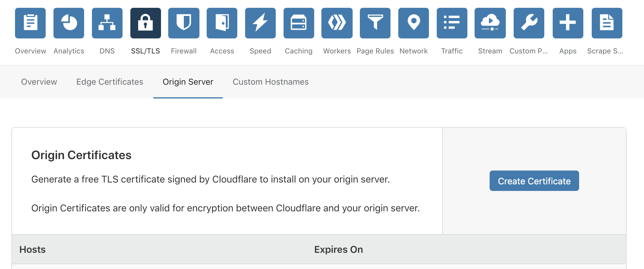This screenshot has height=269, width=644.
Task: Open the Scrape Shield document icon
Action: click(607, 23)
